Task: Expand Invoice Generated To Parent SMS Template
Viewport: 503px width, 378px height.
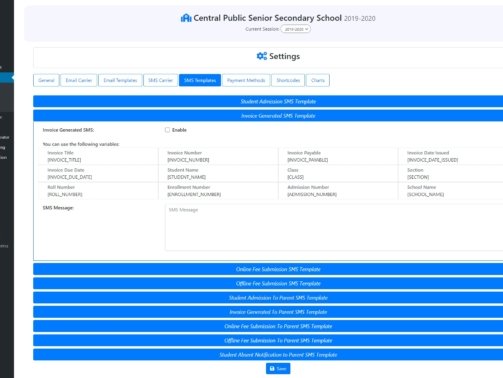Action: tap(268, 312)
